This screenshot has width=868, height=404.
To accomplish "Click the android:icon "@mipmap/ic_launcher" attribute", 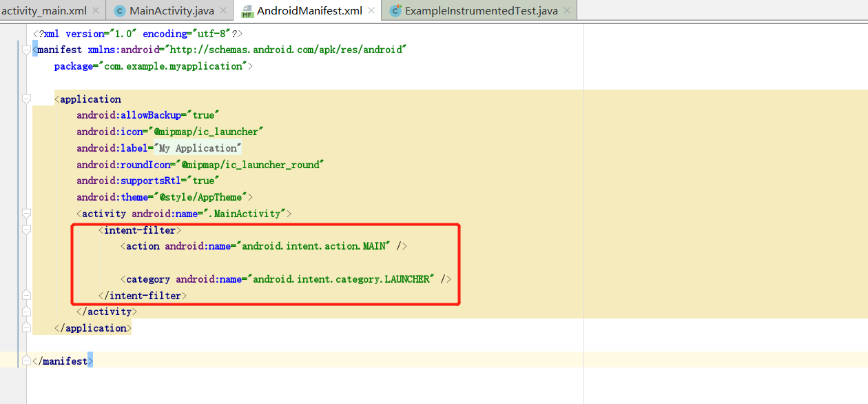I will (x=170, y=132).
